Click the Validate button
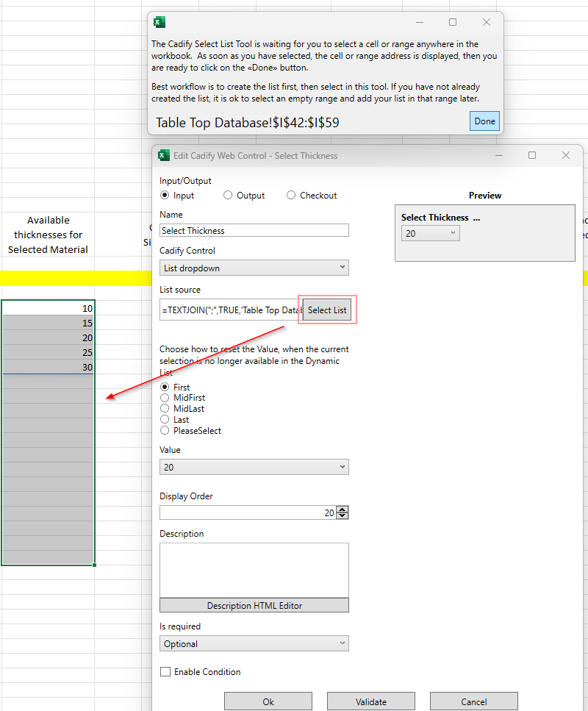The image size is (588, 711). tap(371, 701)
